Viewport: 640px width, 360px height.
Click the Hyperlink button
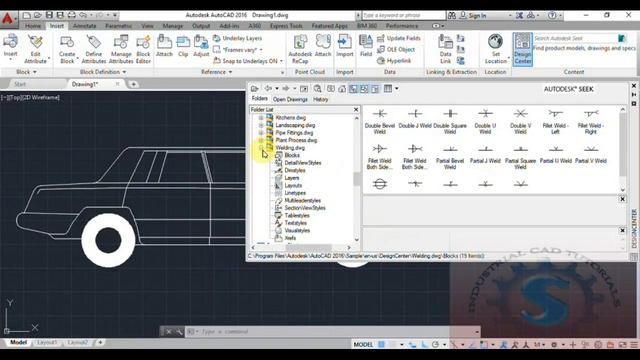(394, 61)
